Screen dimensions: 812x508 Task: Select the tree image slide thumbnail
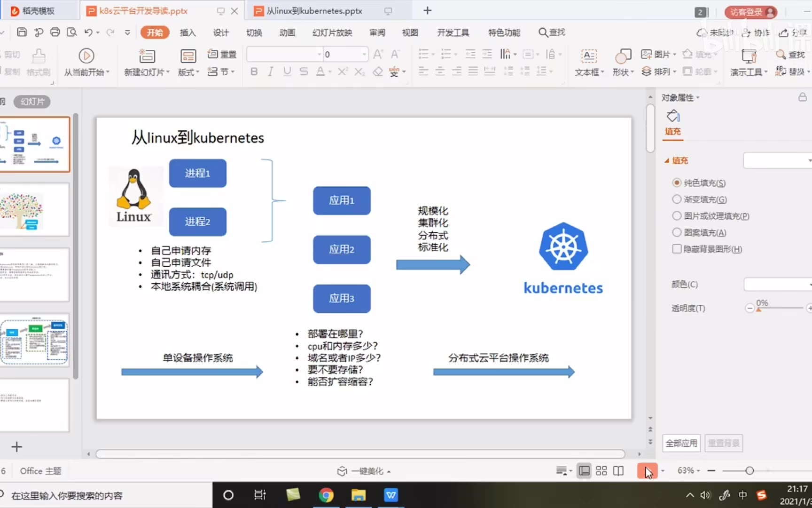(x=34, y=210)
